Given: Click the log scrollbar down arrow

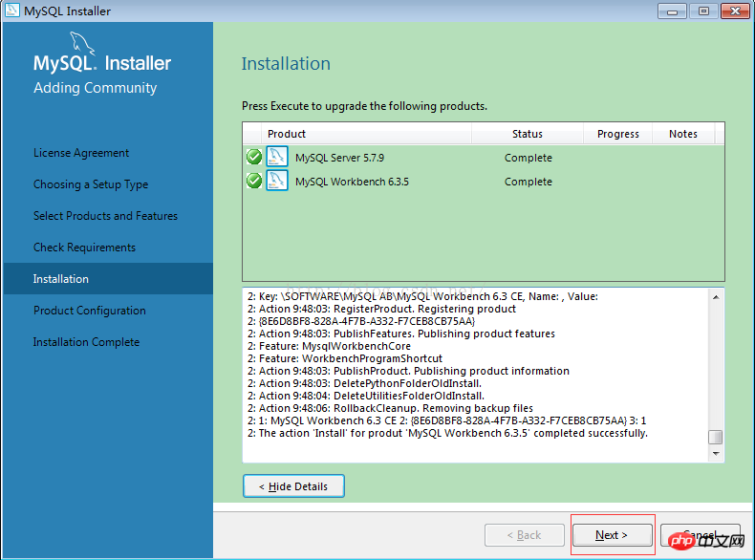Looking at the screenshot, I should pos(716,454).
